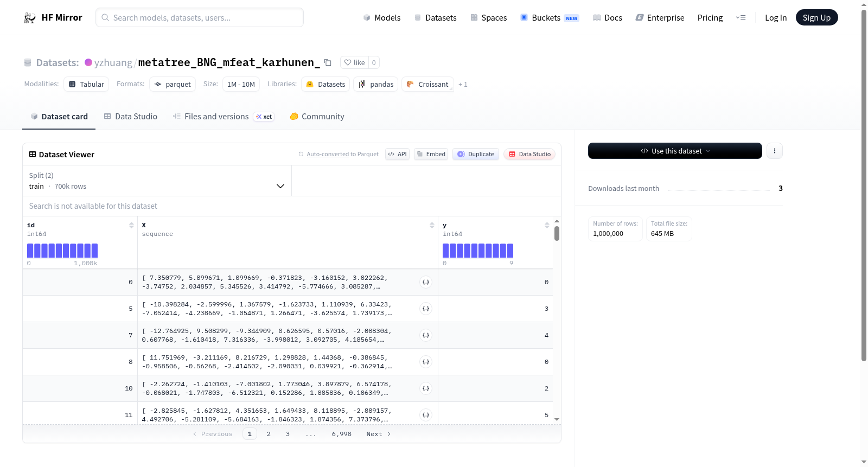Expand JSON for row id 0
Image resolution: width=868 pixels, height=467 pixels.
click(426, 282)
